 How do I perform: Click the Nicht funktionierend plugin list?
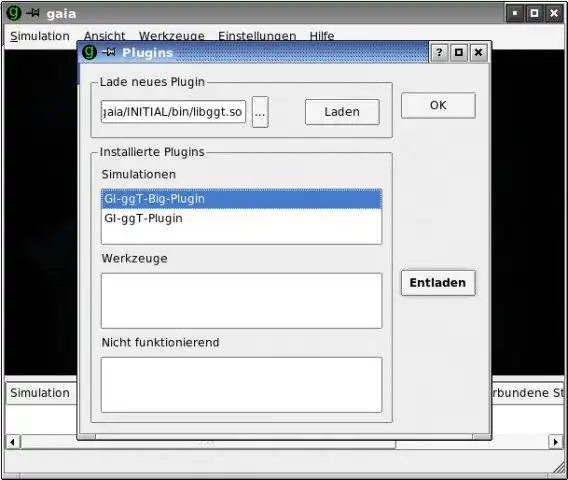coord(241,385)
